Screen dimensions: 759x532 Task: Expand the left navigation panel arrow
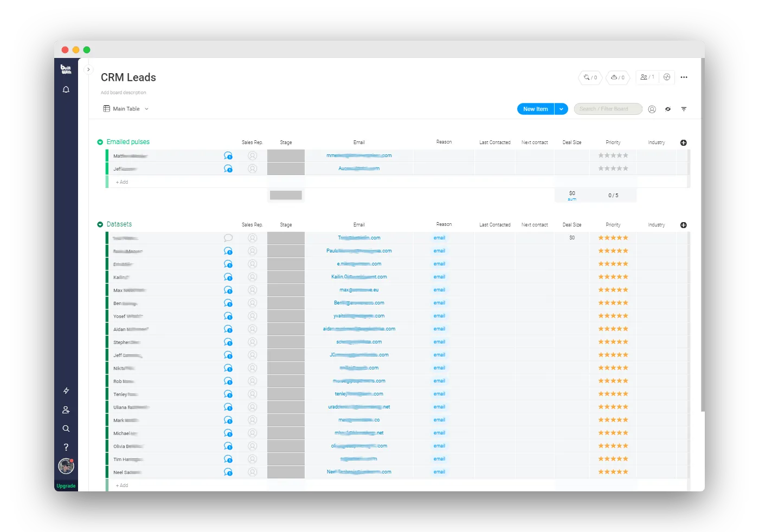(88, 69)
